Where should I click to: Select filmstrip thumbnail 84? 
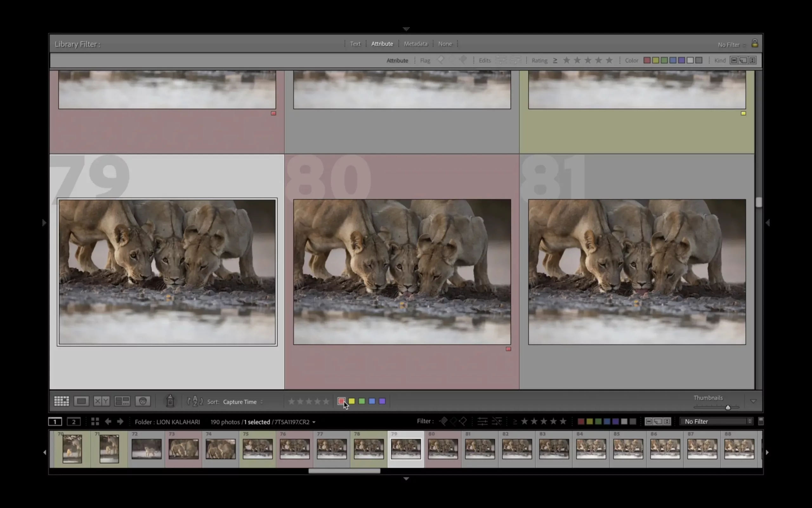(x=591, y=449)
